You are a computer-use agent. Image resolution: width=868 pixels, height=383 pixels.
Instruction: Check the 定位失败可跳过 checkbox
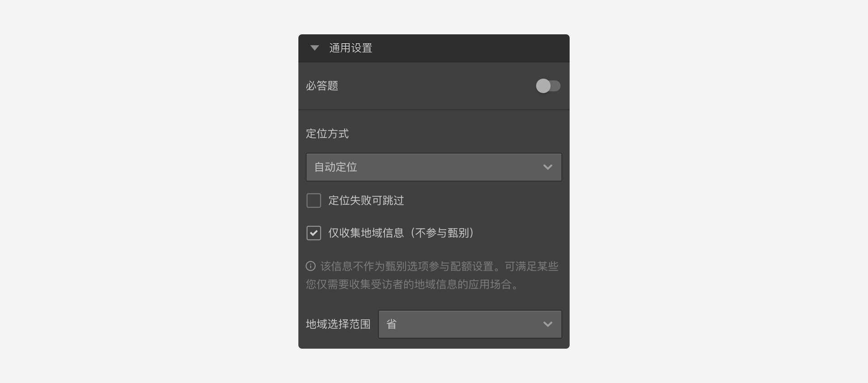point(314,201)
